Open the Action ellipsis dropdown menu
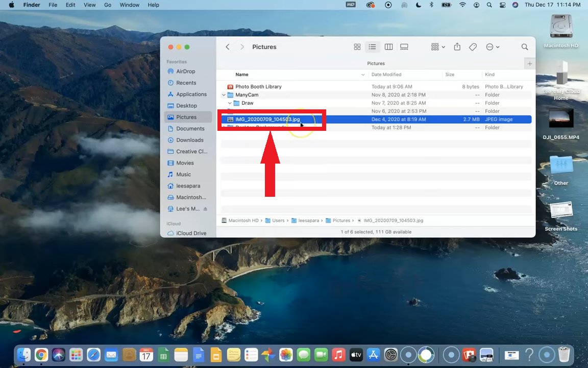The width and height of the screenshot is (588, 368). (493, 47)
